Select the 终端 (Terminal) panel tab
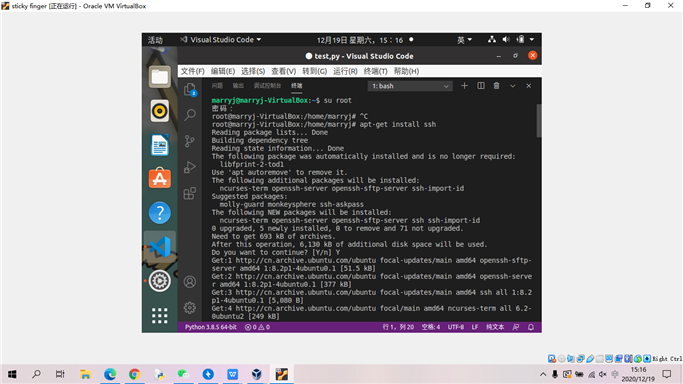Viewport: 683px width, 384px height. 297,86
